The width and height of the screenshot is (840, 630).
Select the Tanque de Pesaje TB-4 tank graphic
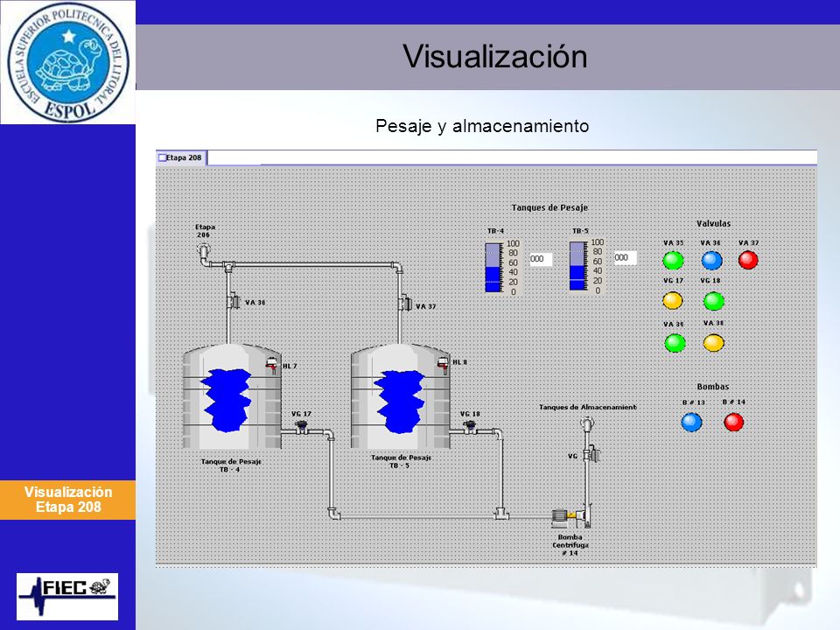coord(231,396)
